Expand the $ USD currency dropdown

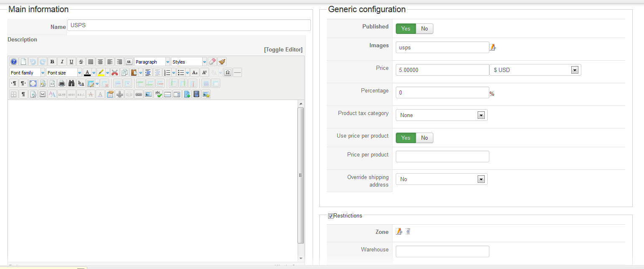(535, 70)
